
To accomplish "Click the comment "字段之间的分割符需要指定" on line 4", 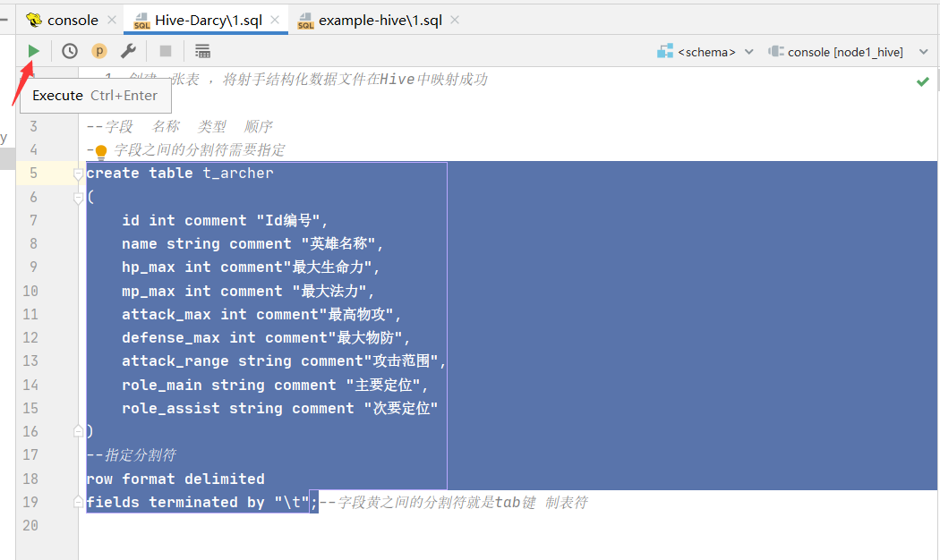I will [200, 149].
